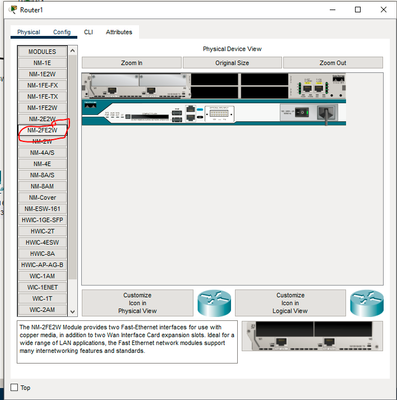The height and width of the screenshot is (400, 397).
Task: Open the Attributes tab
Action: (119, 32)
